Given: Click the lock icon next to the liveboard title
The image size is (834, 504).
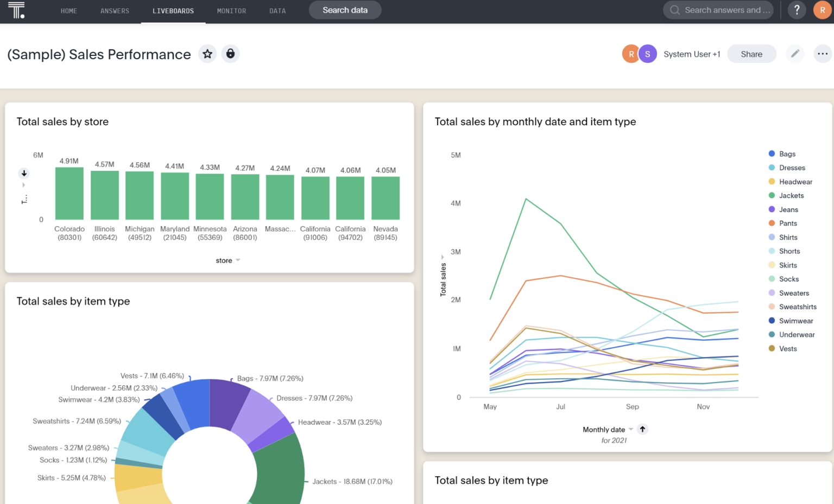Looking at the screenshot, I should click(231, 54).
